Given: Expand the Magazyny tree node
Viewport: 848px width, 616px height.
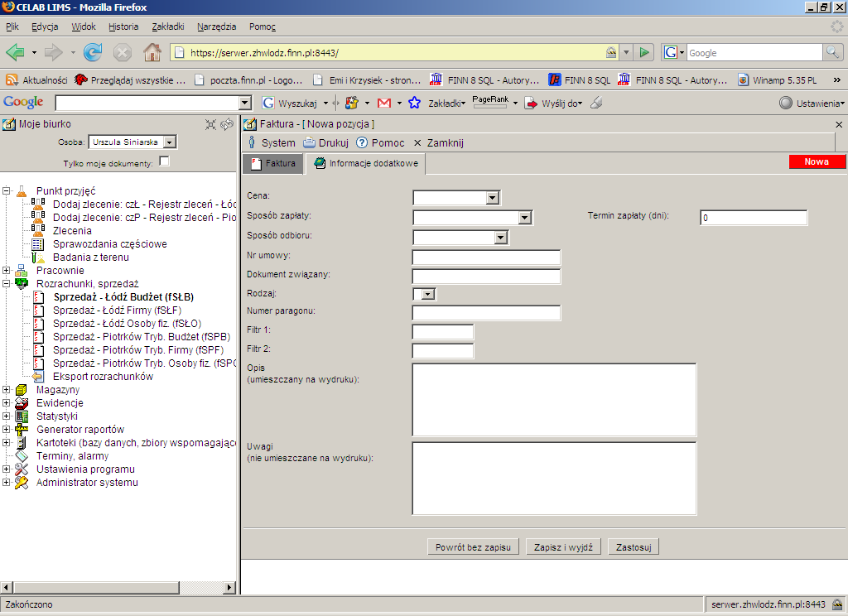Looking at the screenshot, I should [x=6, y=389].
